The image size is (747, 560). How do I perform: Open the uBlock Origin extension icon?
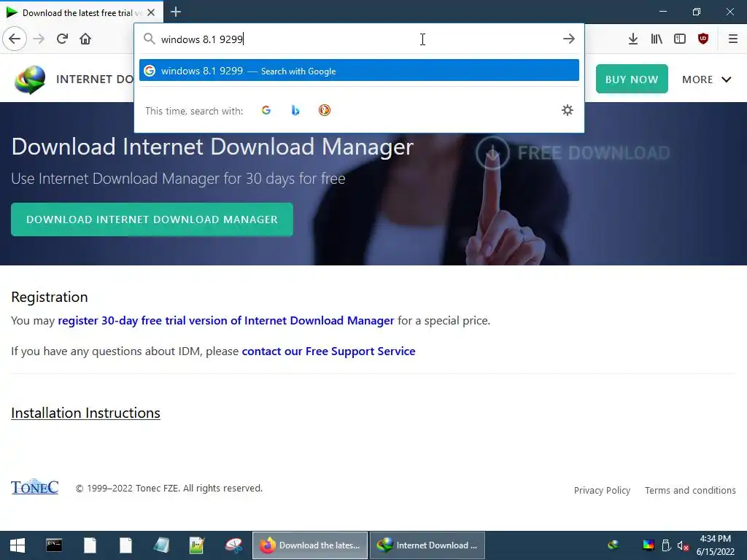pyautogui.click(x=703, y=39)
